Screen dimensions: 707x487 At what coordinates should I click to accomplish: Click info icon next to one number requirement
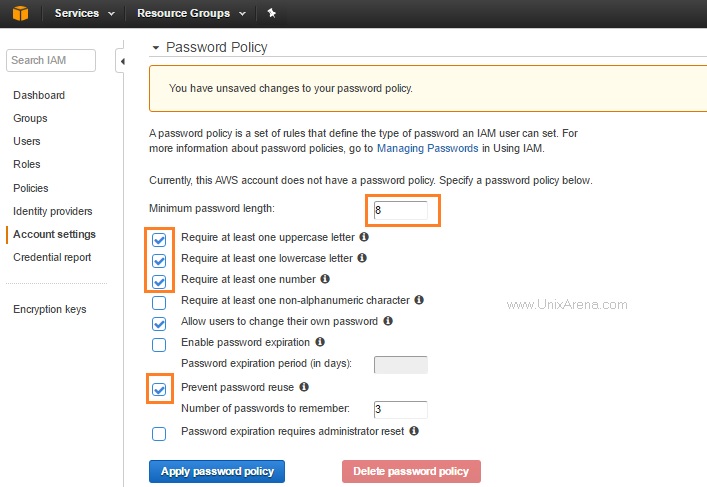(x=325, y=279)
